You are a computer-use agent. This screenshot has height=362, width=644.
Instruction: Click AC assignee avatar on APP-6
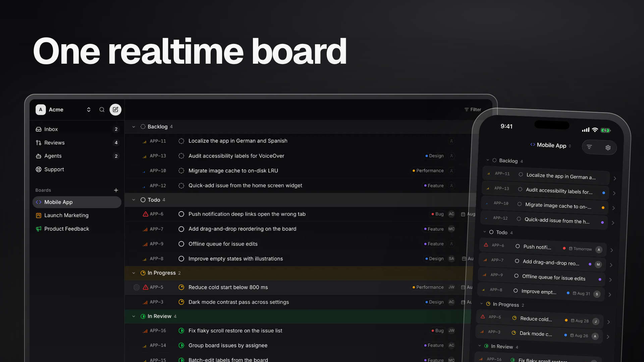451,214
